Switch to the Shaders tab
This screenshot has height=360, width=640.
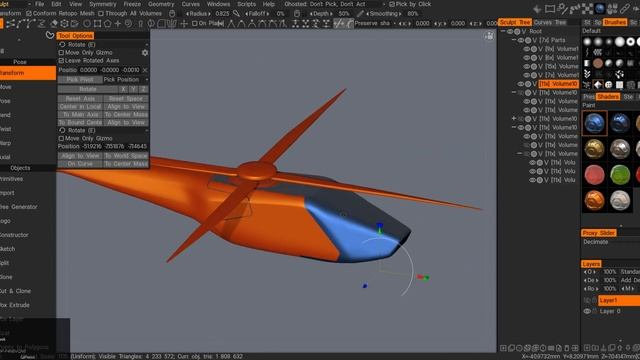tap(608, 97)
